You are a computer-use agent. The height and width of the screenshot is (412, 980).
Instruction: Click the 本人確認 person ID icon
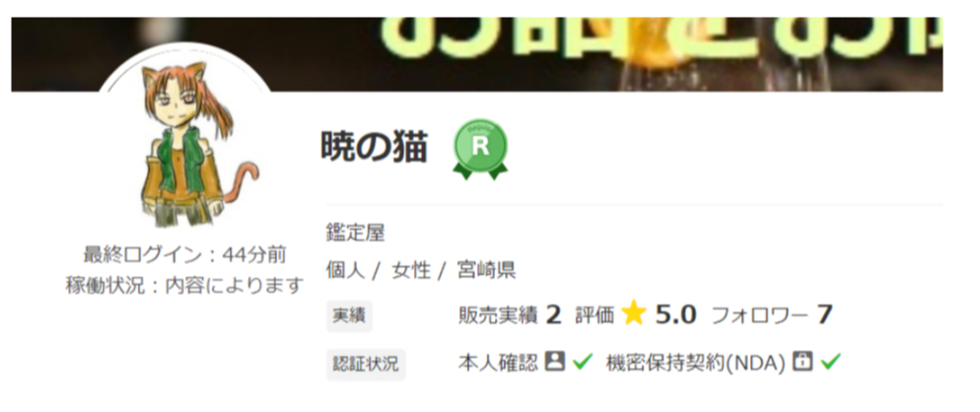pyautogui.click(x=554, y=361)
